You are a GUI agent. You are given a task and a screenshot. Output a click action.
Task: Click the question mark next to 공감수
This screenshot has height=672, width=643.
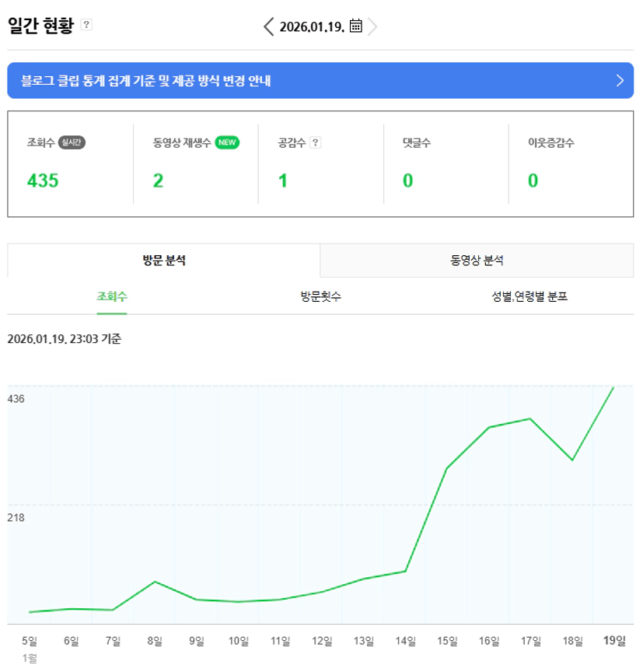[316, 142]
